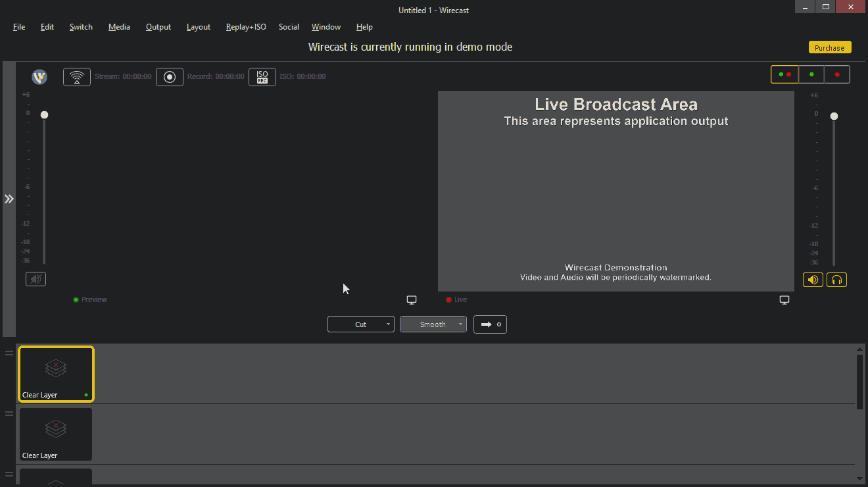This screenshot has width=868, height=487.
Task: Open live monitor output icon
Action: coord(784,300)
